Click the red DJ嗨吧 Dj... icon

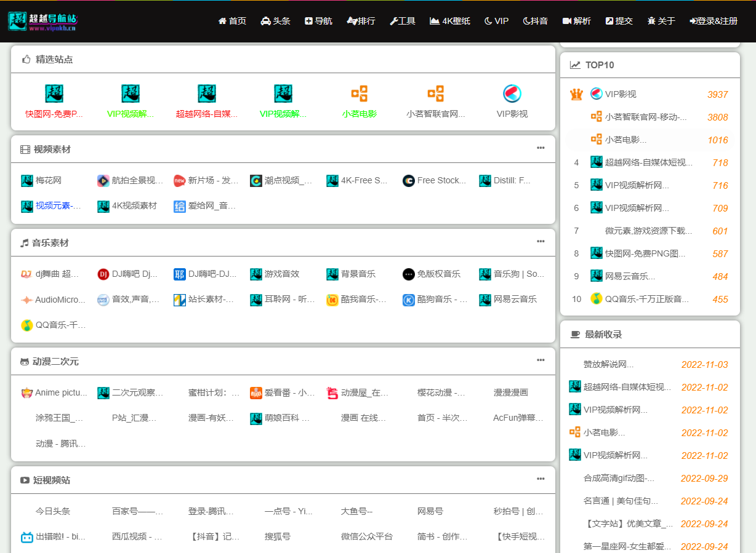tap(103, 274)
